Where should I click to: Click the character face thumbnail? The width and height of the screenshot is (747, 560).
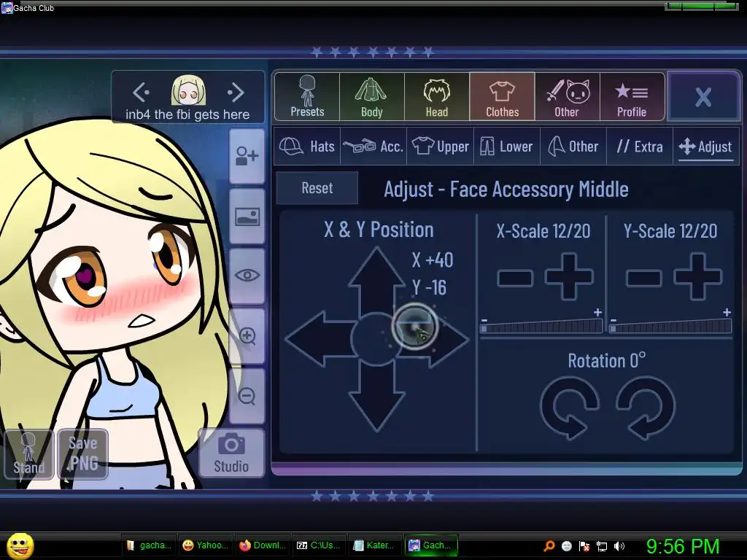[x=189, y=90]
